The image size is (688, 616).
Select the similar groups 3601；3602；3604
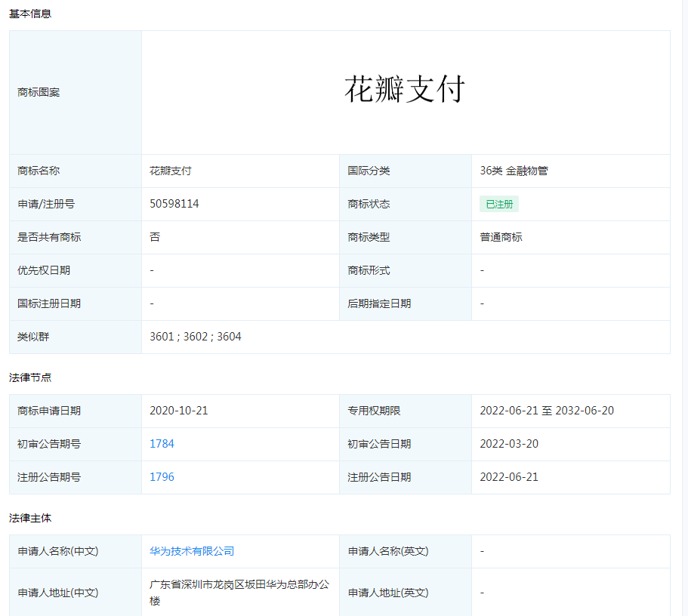click(196, 337)
